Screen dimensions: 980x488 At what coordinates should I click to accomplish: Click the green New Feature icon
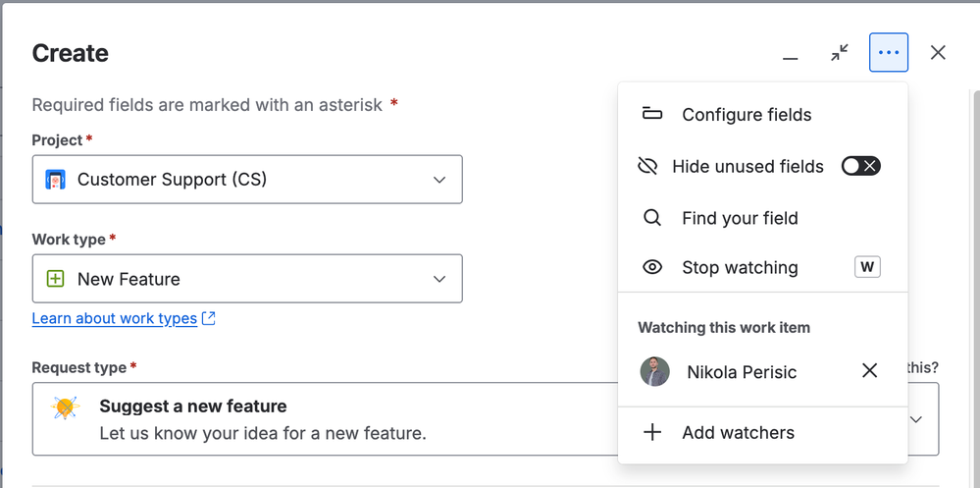click(56, 279)
